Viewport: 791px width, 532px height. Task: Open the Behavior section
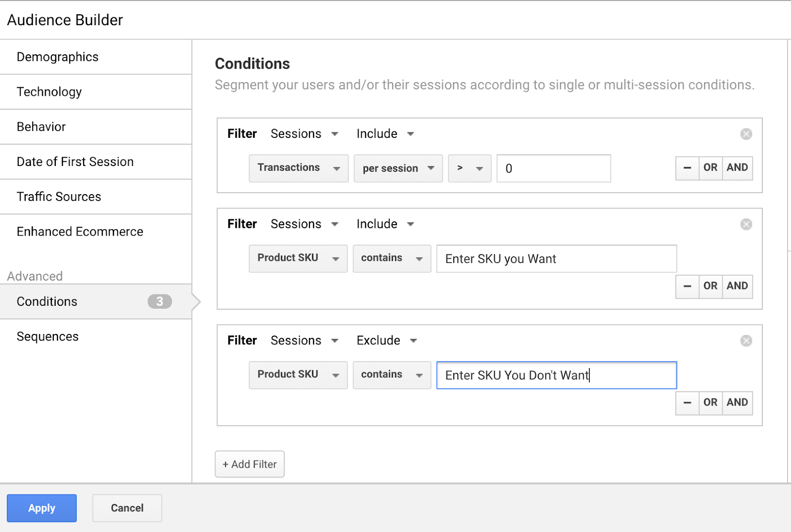click(x=96, y=127)
